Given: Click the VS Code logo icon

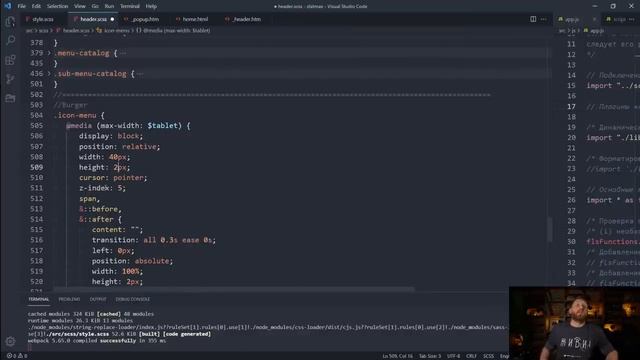Looking at the screenshot, I should (8, 6).
